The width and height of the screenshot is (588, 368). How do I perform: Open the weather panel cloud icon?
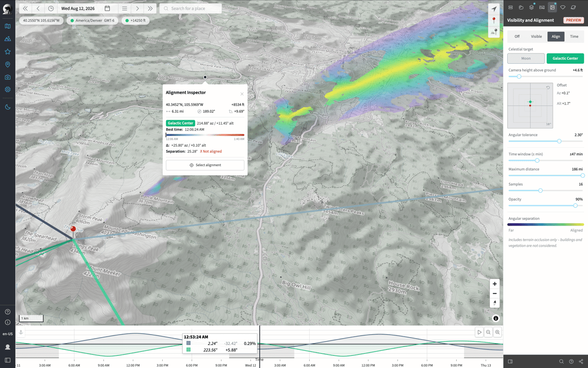coord(521,7)
